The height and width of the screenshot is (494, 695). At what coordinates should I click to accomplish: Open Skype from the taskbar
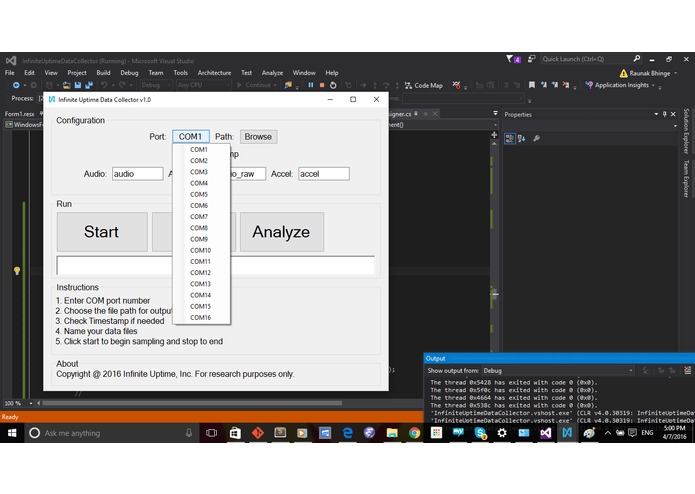[x=480, y=433]
